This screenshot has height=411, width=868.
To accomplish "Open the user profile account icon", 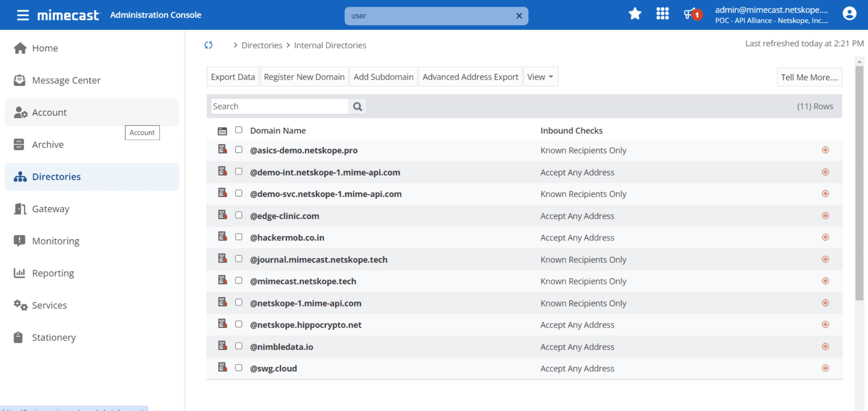I will [849, 13].
